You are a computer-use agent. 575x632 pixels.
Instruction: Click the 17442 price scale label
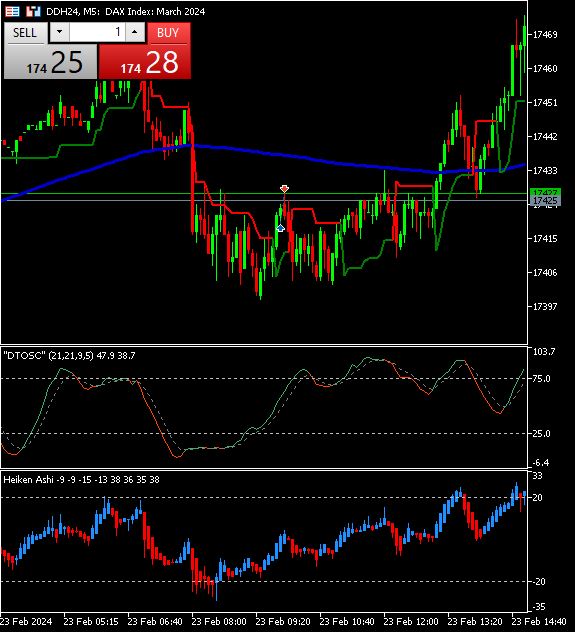click(545, 137)
